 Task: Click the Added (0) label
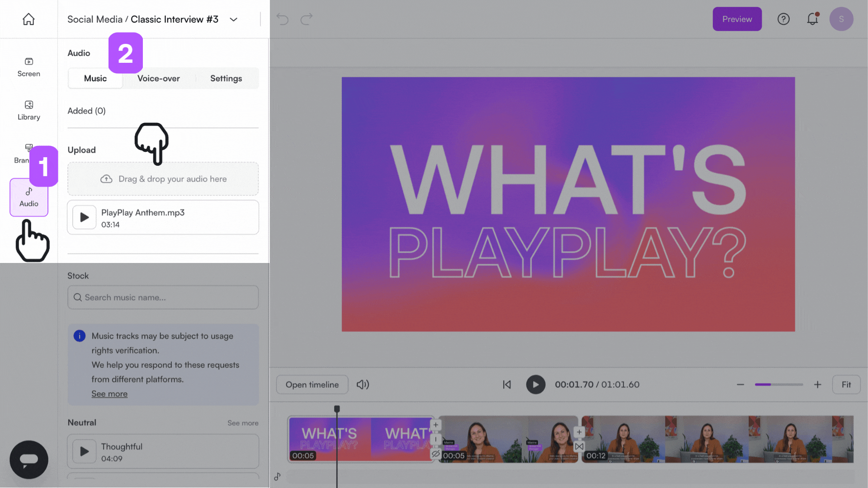pyautogui.click(x=86, y=111)
